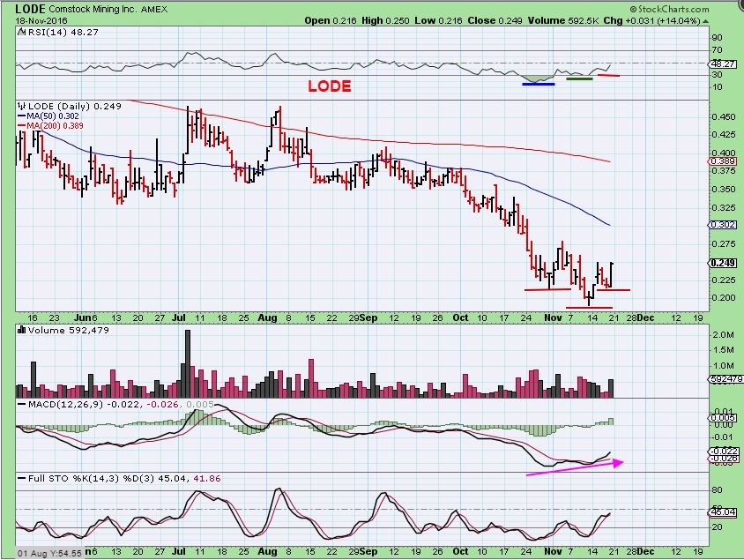744x560 pixels.
Task: Click the 45.04 stochastic value tag
Action: tap(723, 511)
